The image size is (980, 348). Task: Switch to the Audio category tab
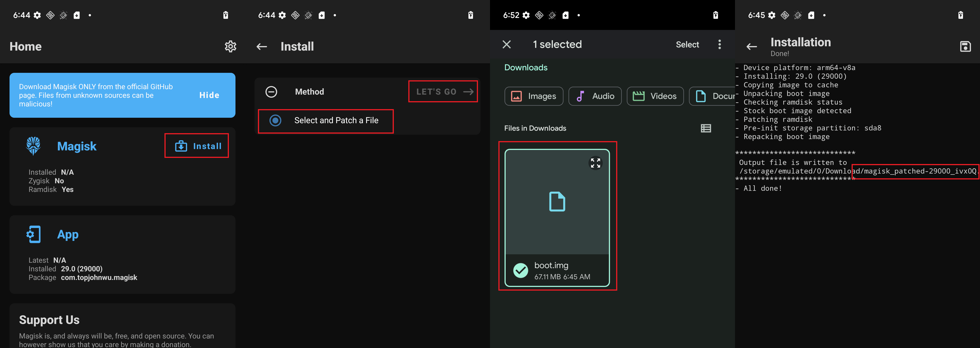coord(595,96)
